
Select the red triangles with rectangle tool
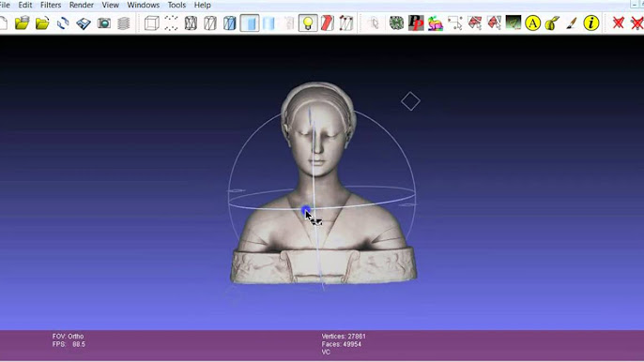[x=475, y=23]
